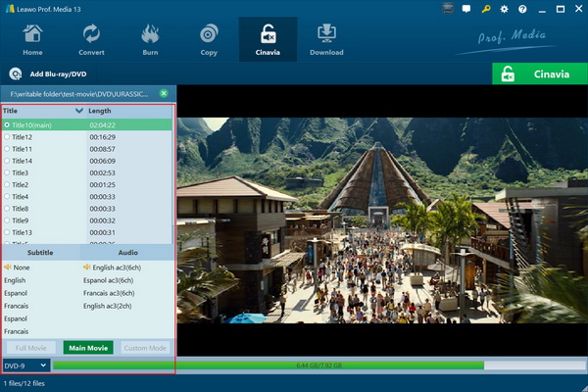Open settings gear icon in title bar
Screen dimensions: 588x392
pos(504,9)
